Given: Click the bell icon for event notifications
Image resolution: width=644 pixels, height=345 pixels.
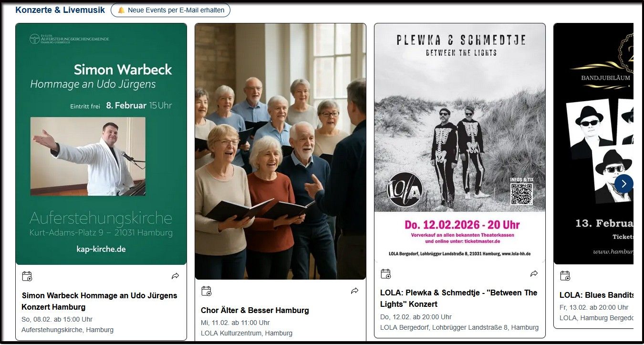Looking at the screenshot, I should pos(121,10).
